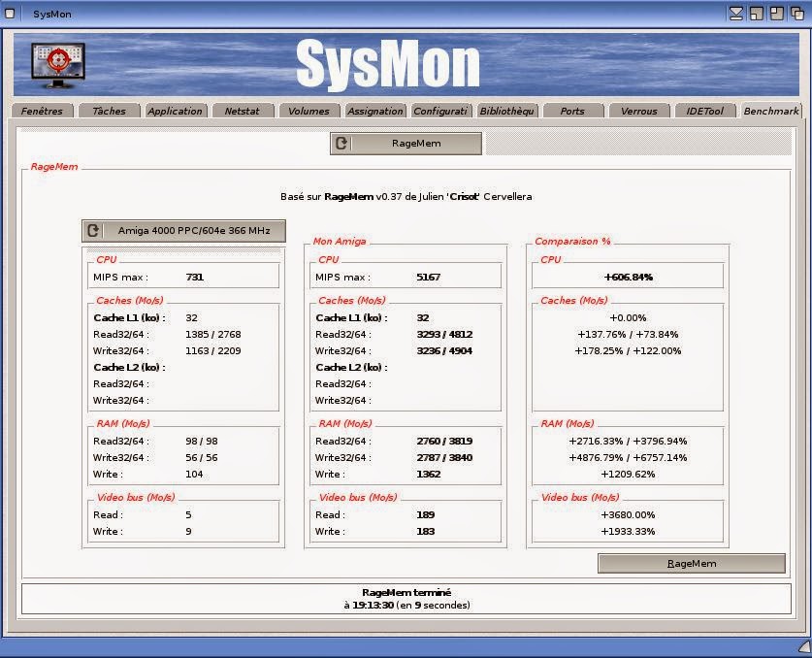Show the Ports tab
The height and width of the screenshot is (658, 812).
[x=572, y=111]
